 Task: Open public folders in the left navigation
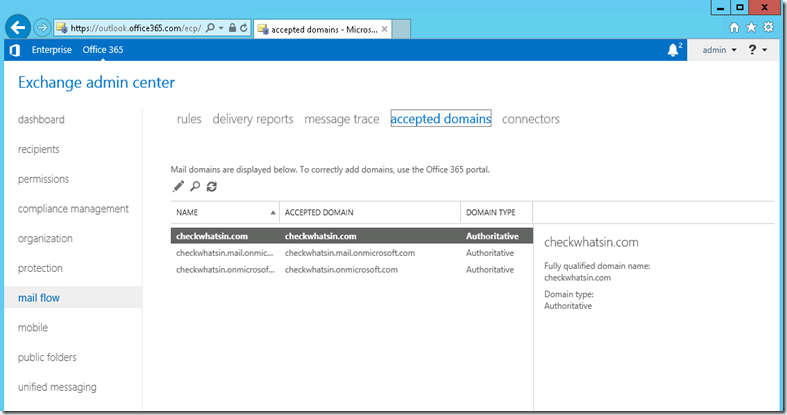click(47, 357)
